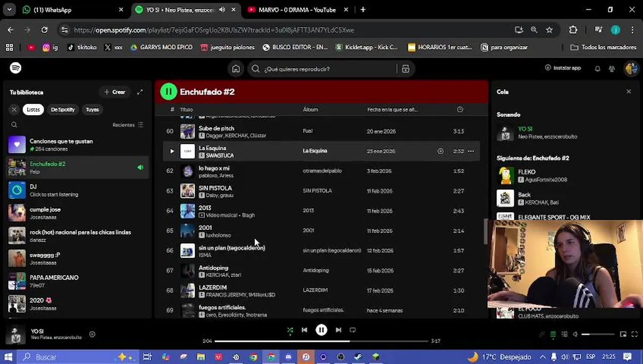643x364 pixels.
Task: Clear library filters with the X chip
Action: click(14, 109)
